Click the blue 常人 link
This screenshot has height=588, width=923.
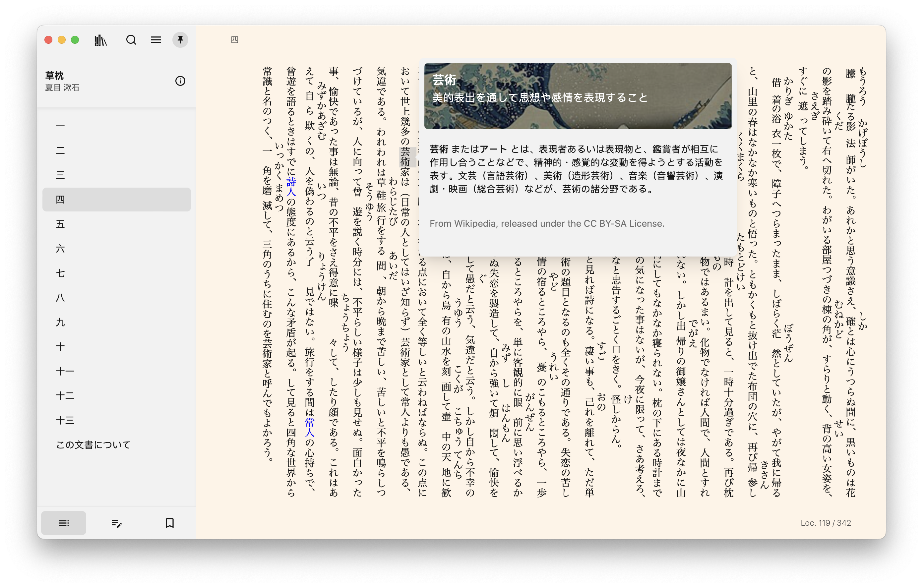(x=310, y=427)
